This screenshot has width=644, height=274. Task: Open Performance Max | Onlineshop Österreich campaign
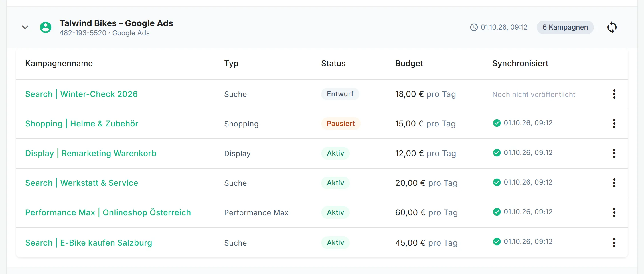108,212
